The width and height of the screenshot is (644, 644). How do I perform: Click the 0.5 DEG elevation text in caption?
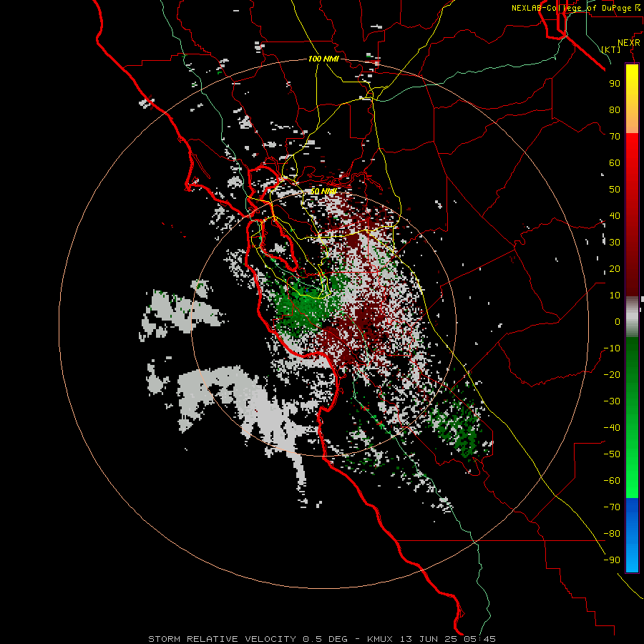(x=326, y=639)
